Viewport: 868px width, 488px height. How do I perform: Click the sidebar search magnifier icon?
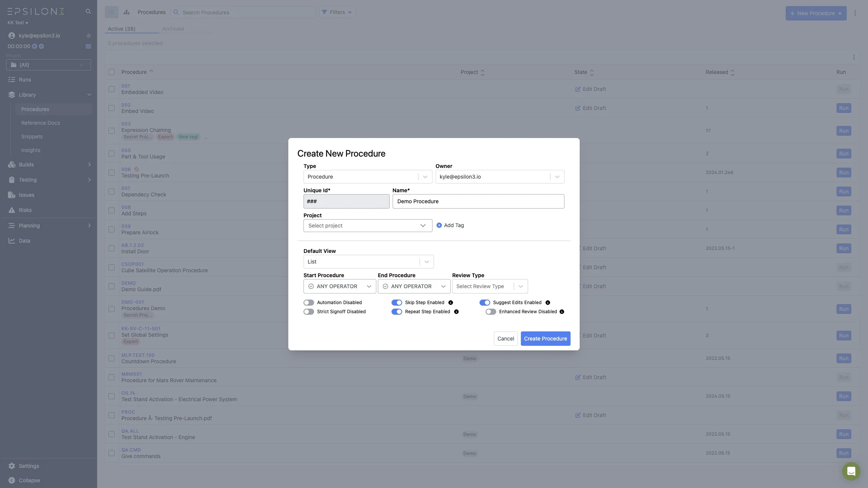pos(88,11)
